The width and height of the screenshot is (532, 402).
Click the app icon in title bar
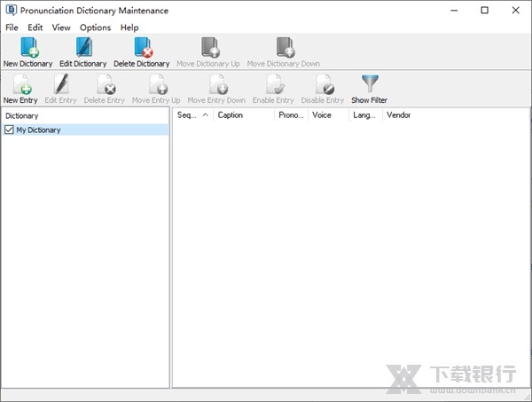pyautogui.click(x=12, y=10)
